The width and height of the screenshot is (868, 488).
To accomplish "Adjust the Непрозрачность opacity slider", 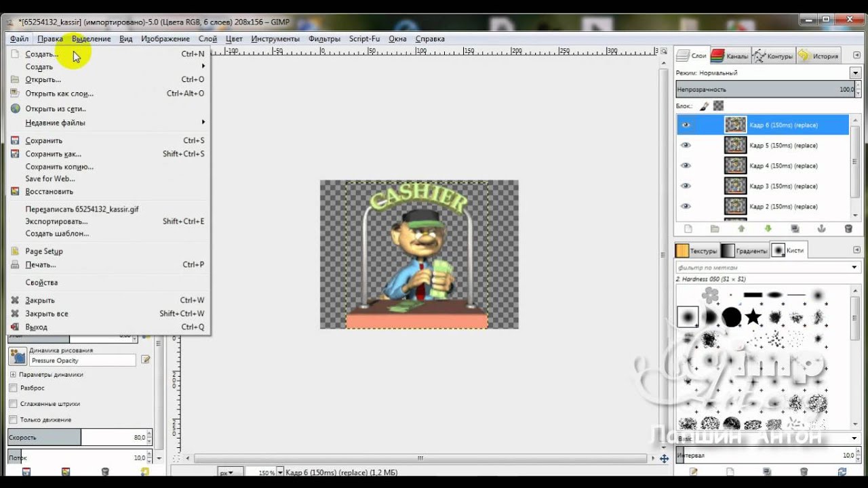I will point(766,89).
